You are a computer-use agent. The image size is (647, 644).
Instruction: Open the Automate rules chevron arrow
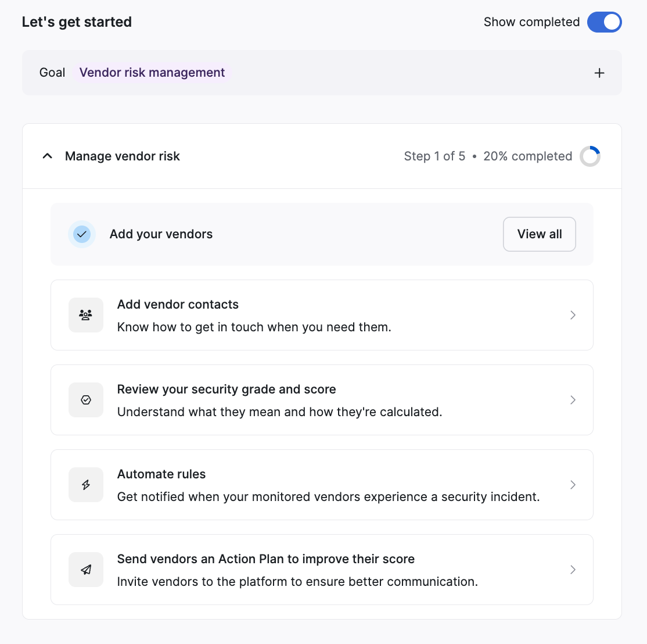pos(573,485)
